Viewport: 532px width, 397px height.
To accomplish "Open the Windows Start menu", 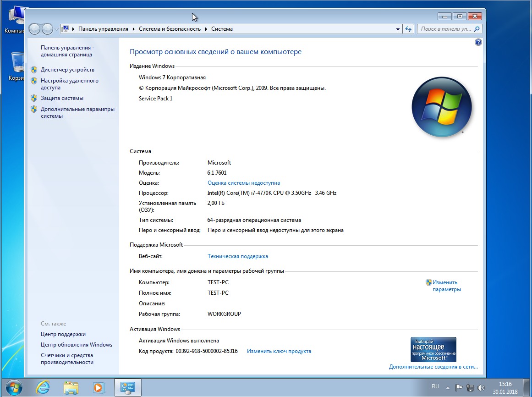I will point(14,387).
